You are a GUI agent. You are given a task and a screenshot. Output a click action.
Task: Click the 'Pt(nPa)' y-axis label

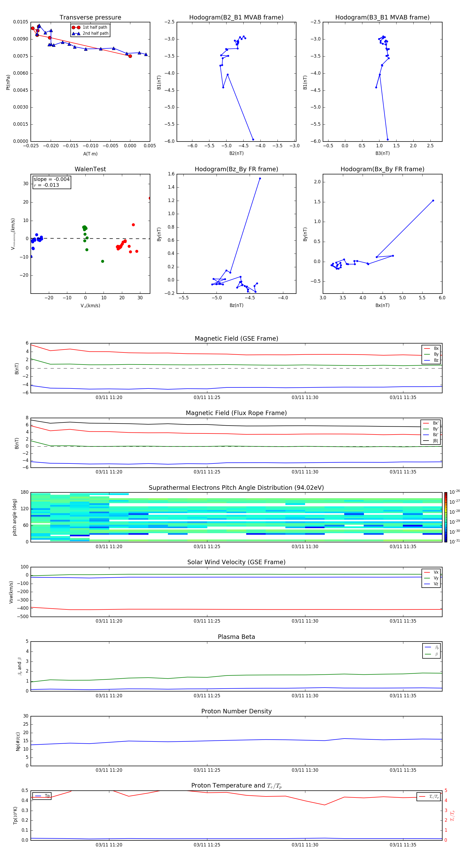tap(8, 82)
